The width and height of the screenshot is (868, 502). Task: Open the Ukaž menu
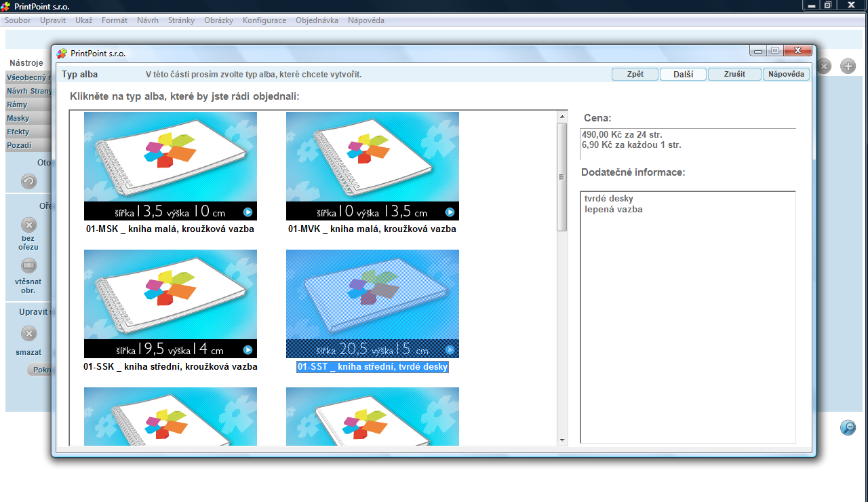point(84,20)
